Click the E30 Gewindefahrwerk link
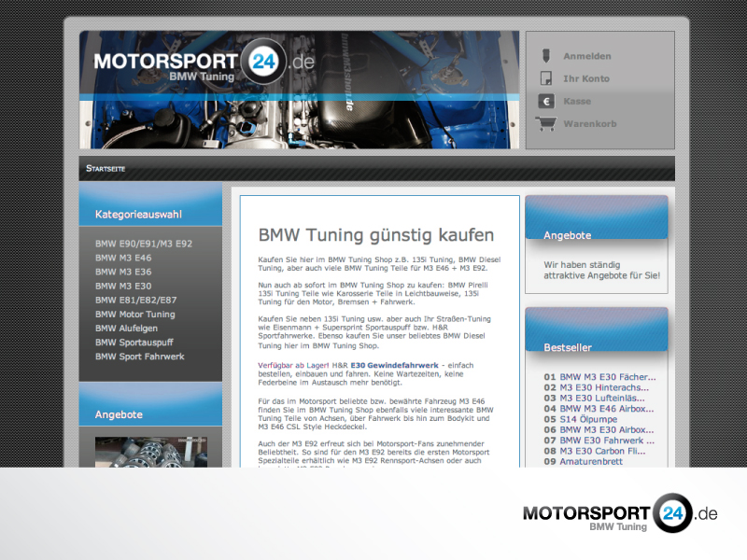 [394, 365]
